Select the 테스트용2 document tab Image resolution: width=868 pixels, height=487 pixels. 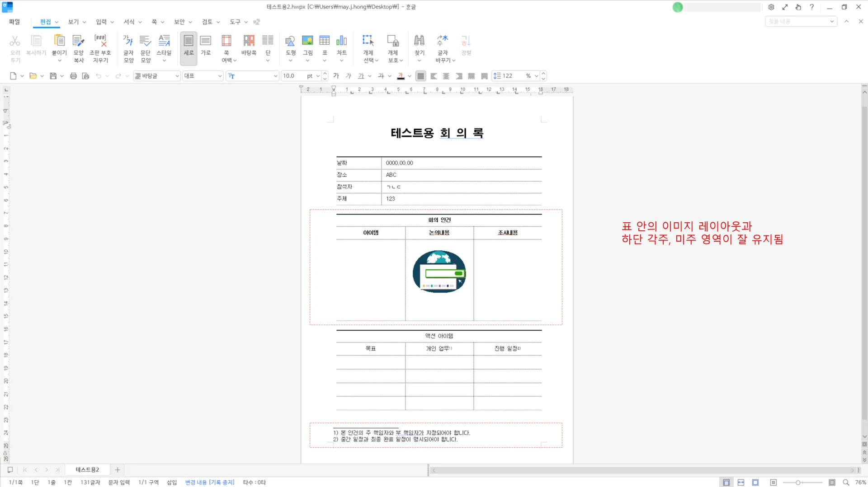(87, 469)
